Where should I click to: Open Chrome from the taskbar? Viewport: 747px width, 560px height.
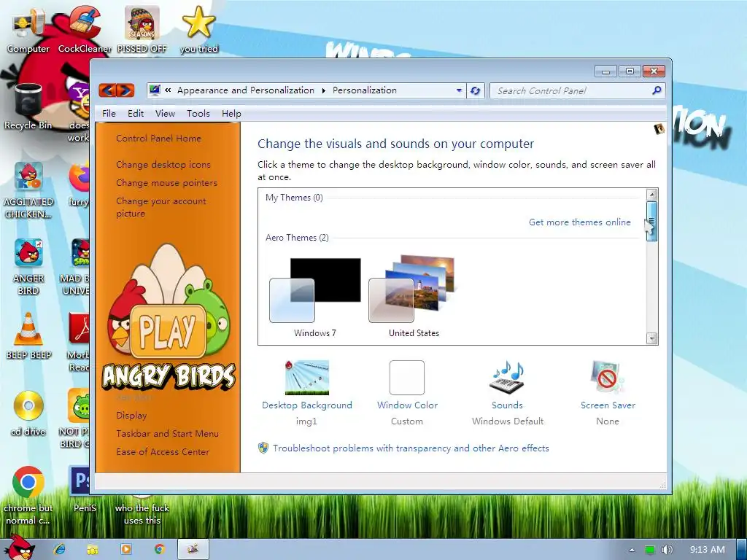pos(159,549)
